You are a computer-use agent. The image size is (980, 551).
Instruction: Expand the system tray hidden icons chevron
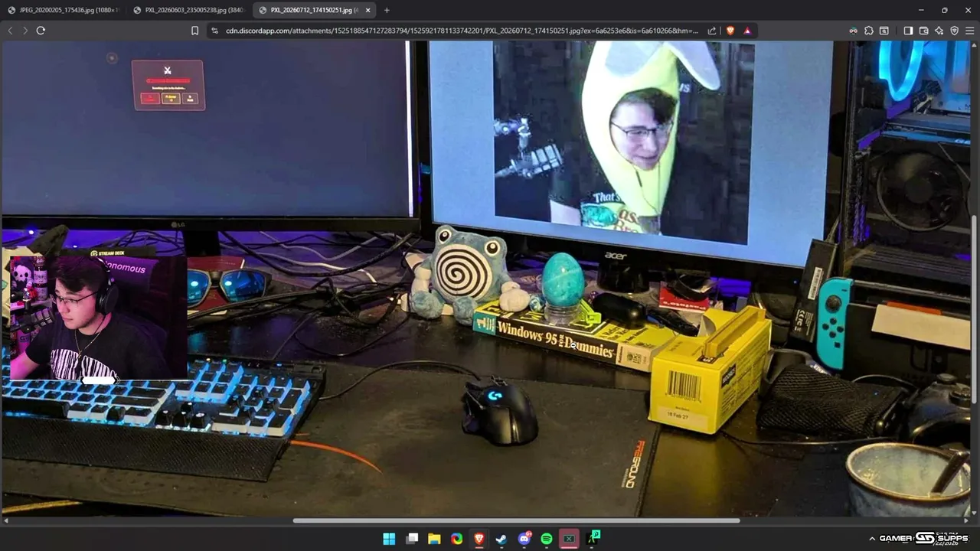click(x=871, y=539)
